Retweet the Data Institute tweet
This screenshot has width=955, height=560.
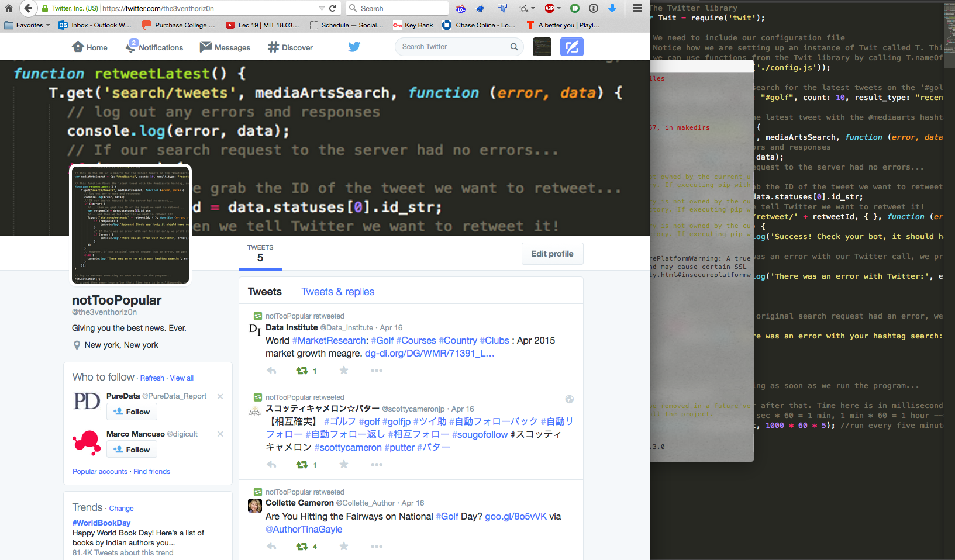click(x=302, y=371)
